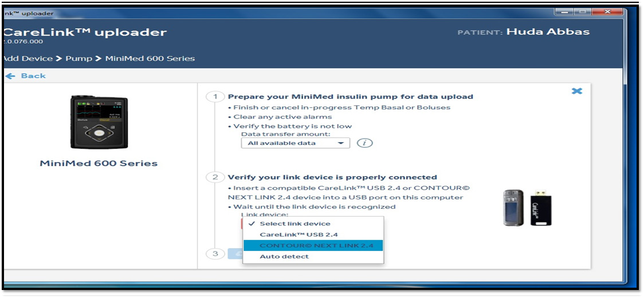This screenshot has height=298, width=644.
Task: Go to Pump in the breadcrumb
Action: 78,58
